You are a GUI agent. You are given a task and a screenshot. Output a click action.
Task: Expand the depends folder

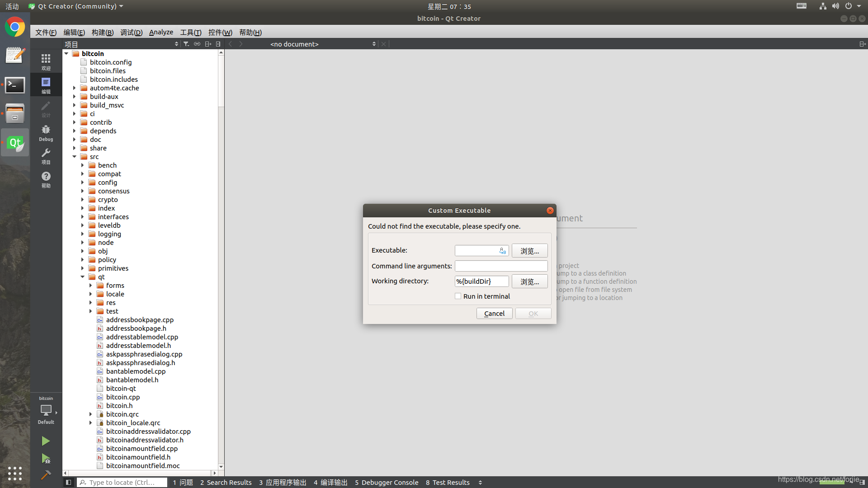pos(75,131)
